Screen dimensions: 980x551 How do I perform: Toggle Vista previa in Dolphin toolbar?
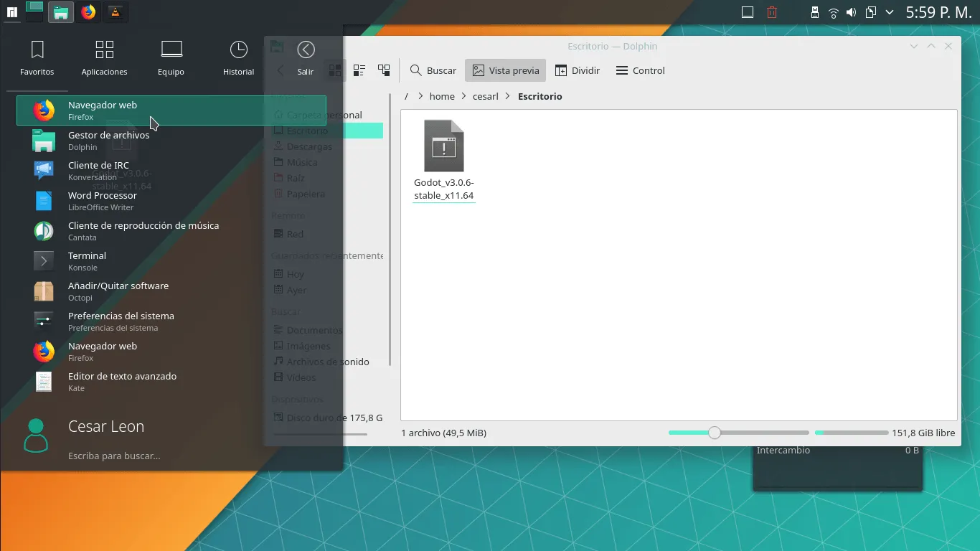pos(506,70)
